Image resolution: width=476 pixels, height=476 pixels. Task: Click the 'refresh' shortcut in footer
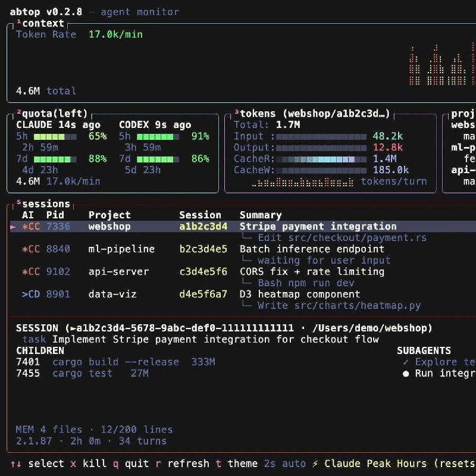tap(182, 464)
